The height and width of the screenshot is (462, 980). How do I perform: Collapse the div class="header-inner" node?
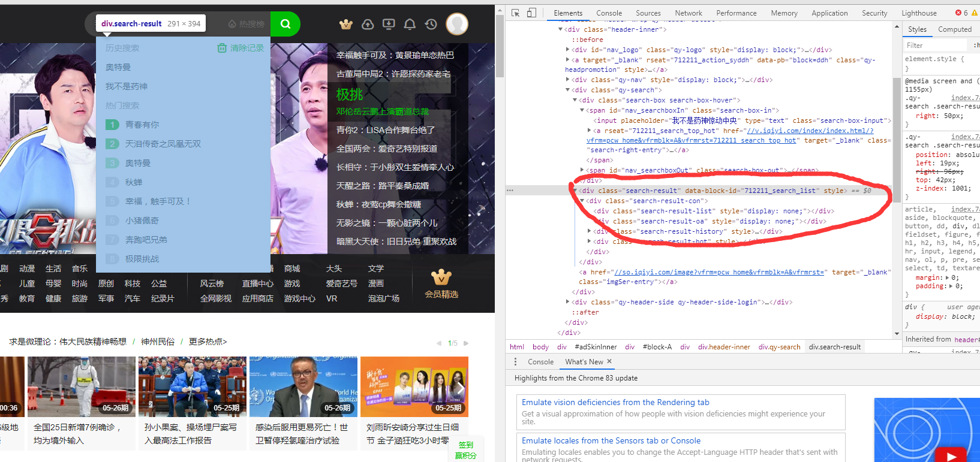click(560, 29)
